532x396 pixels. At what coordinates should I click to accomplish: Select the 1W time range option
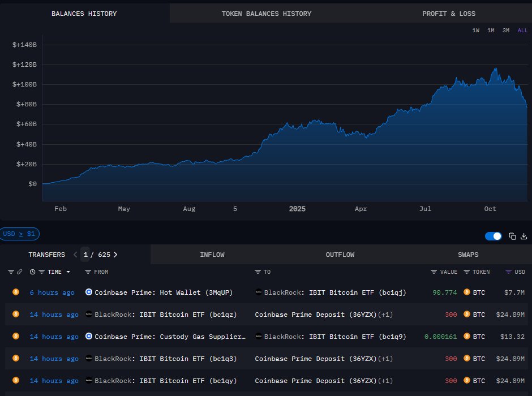[x=476, y=31]
